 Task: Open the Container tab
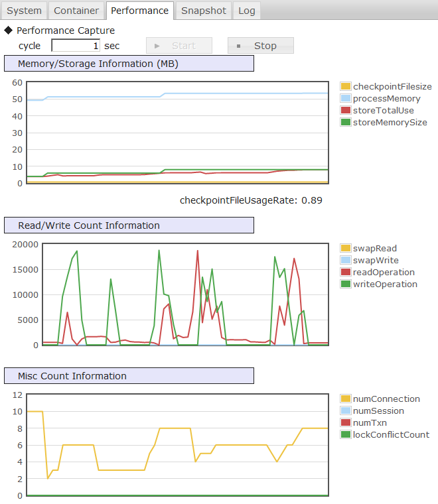76,11
